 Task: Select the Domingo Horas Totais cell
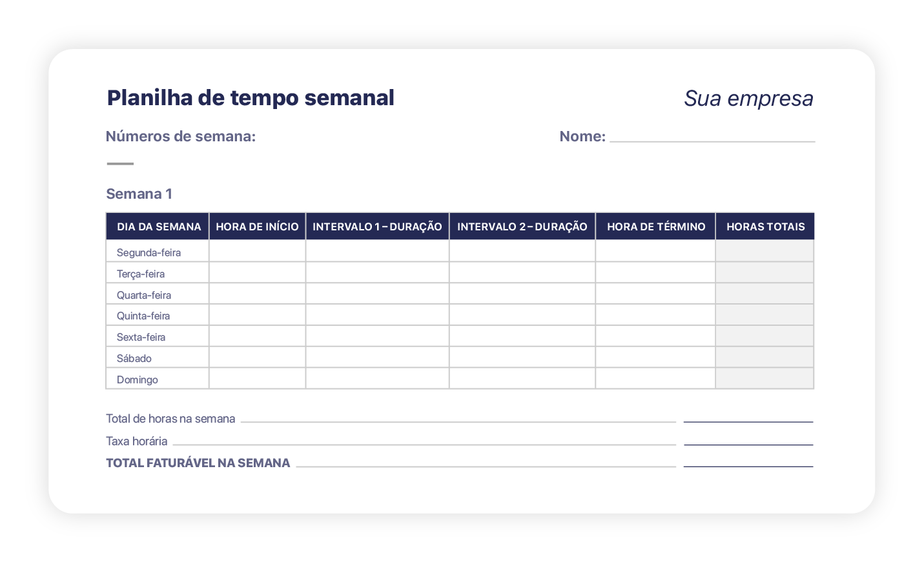coord(765,379)
